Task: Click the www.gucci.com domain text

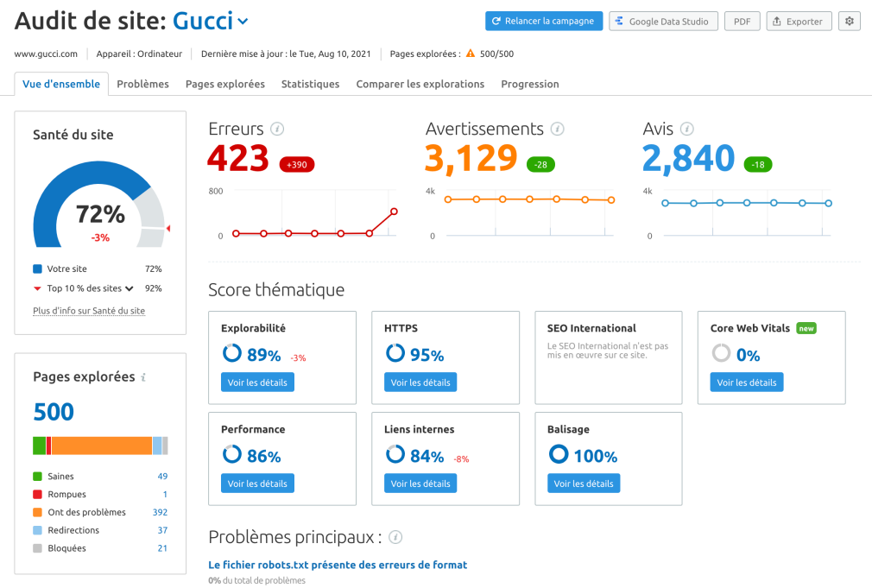Action: [x=46, y=54]
